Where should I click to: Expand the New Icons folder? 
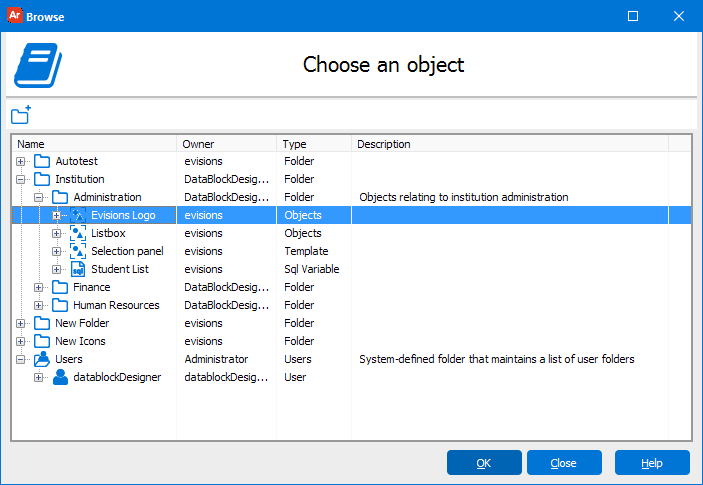(x=21, y=341)
